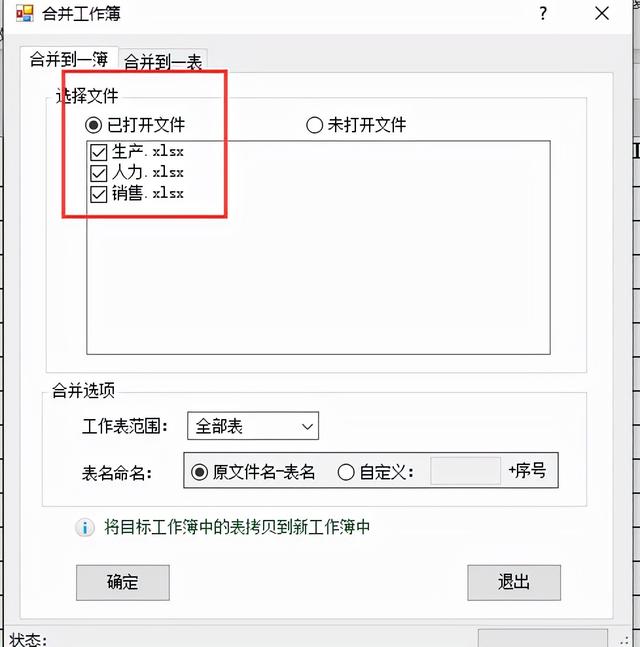The width and height of the screenshot is (640, 647).
Task: Toggle the 销售.xlsx checkbox
Action: click(x=99, y=194)
